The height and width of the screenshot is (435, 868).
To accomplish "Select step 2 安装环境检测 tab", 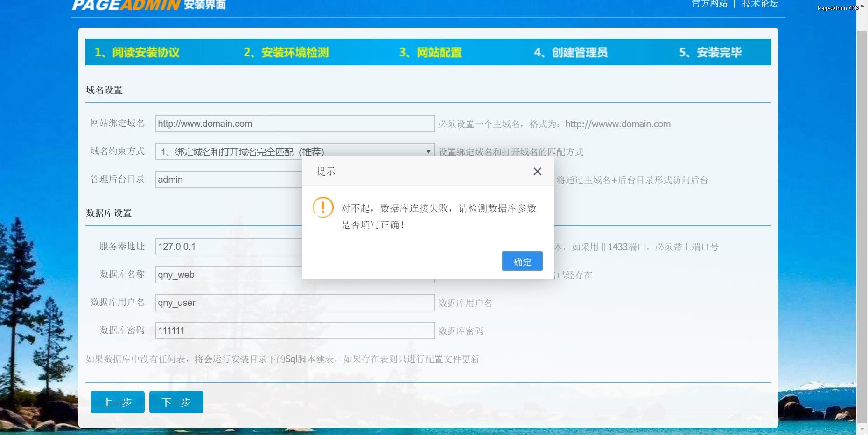I will [x=286, y=52].
